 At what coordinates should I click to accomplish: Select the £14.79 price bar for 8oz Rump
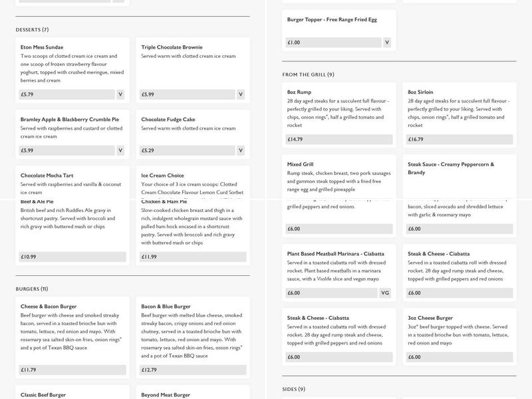339,140
